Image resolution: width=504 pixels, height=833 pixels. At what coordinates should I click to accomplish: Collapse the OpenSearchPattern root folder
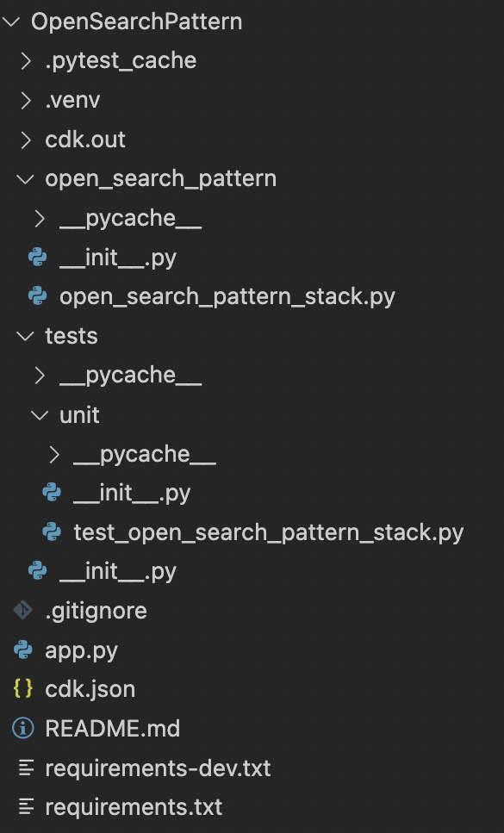pyautogui.click(x=11, y=22)
